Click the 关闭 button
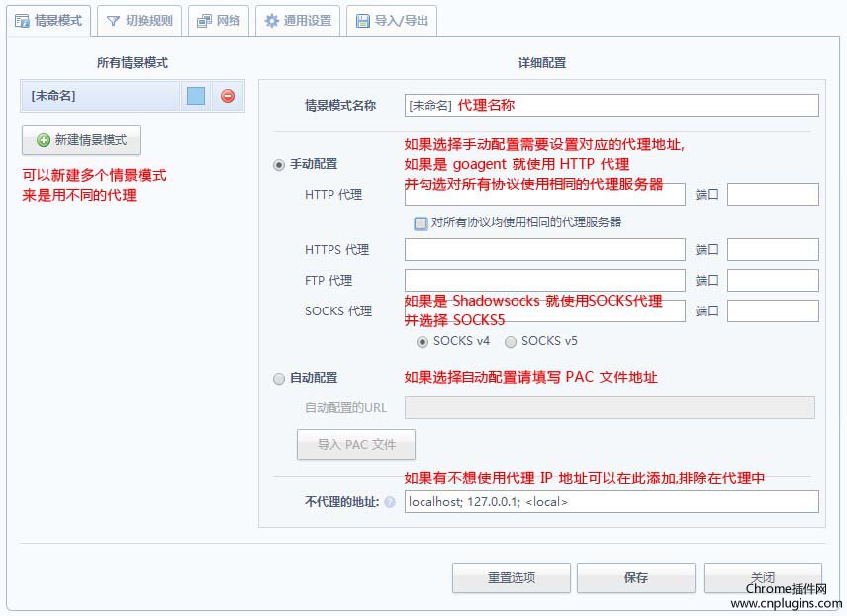This screenshot has height=616, width=847. pos(762,578)
